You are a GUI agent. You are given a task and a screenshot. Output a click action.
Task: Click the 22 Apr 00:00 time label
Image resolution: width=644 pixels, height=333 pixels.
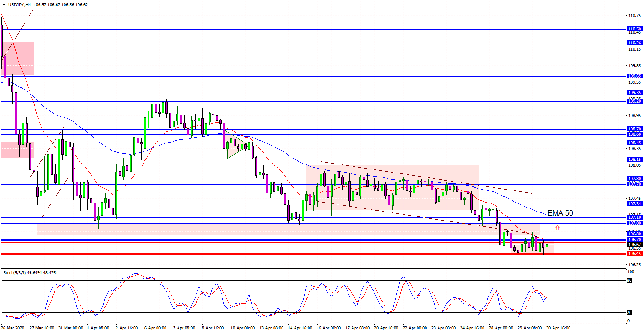(x=415, y=328)
